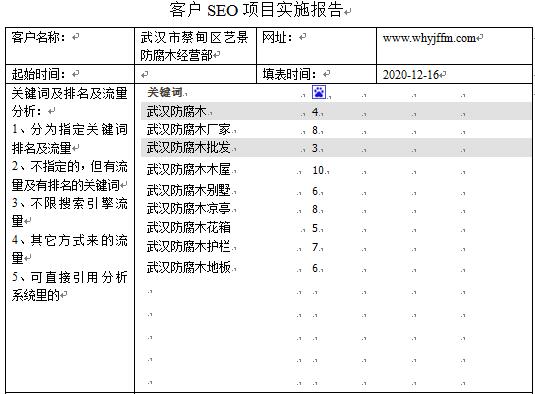Image resolution: width=535 pixels, height=394 pixels.
Task: Click the company name 武汉市蔡甸区艺景防腐木经营部
Action: pyautogui.click(x=194, y=46)
